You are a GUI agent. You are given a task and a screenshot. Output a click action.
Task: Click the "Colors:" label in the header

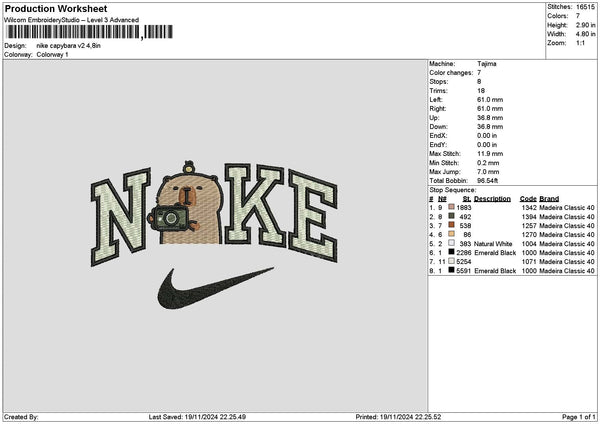tap(558, 16)
